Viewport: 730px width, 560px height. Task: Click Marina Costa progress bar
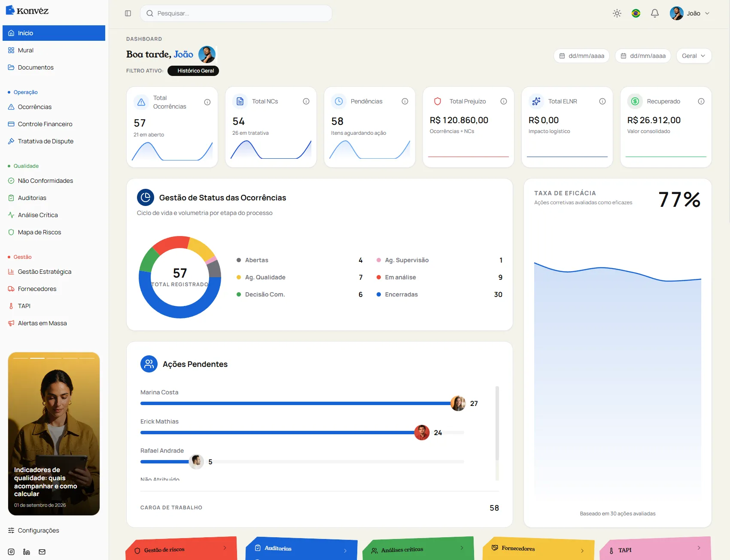(302, 403)
